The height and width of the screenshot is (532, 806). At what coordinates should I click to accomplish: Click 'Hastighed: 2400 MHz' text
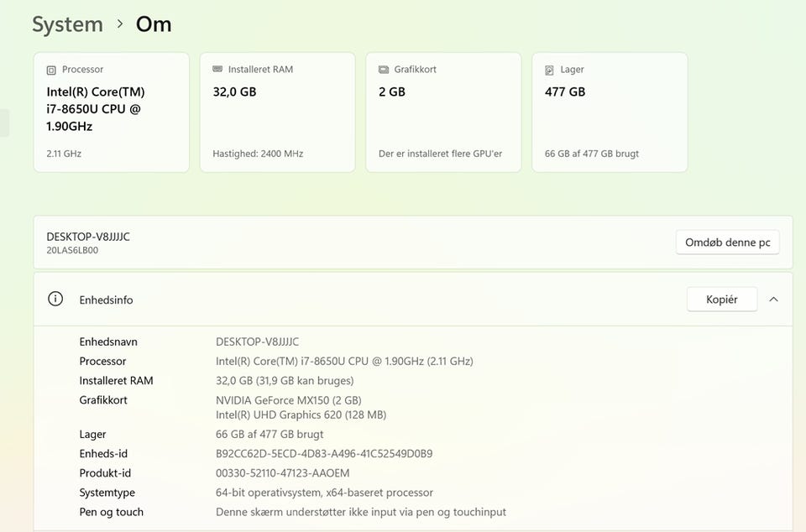click(x=258, y=154)
